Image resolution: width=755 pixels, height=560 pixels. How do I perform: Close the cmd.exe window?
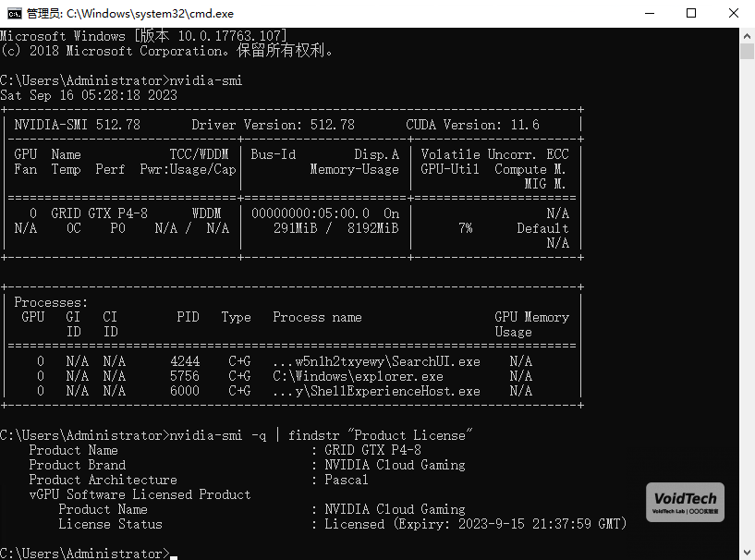(x=734, y=13)
